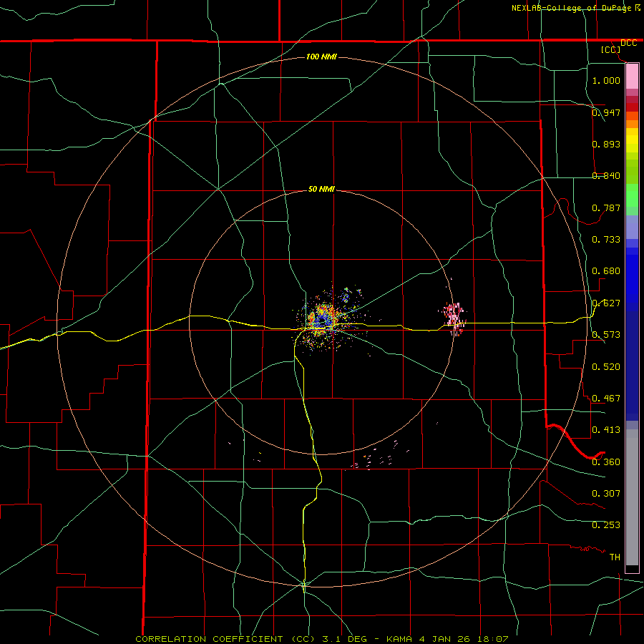Click the NEXLAB-College of DuPage credit text
This screenshot has height=644, width=644.
[x=572, y=8]
